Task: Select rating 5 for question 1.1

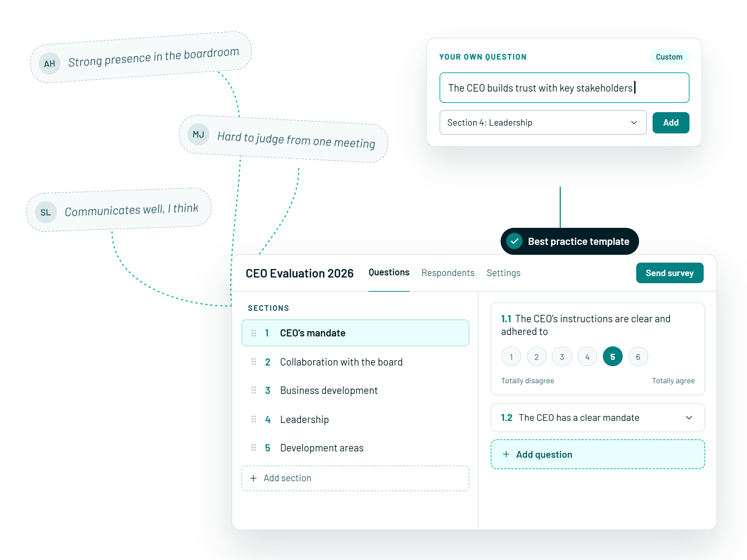Action: (612, 356)
